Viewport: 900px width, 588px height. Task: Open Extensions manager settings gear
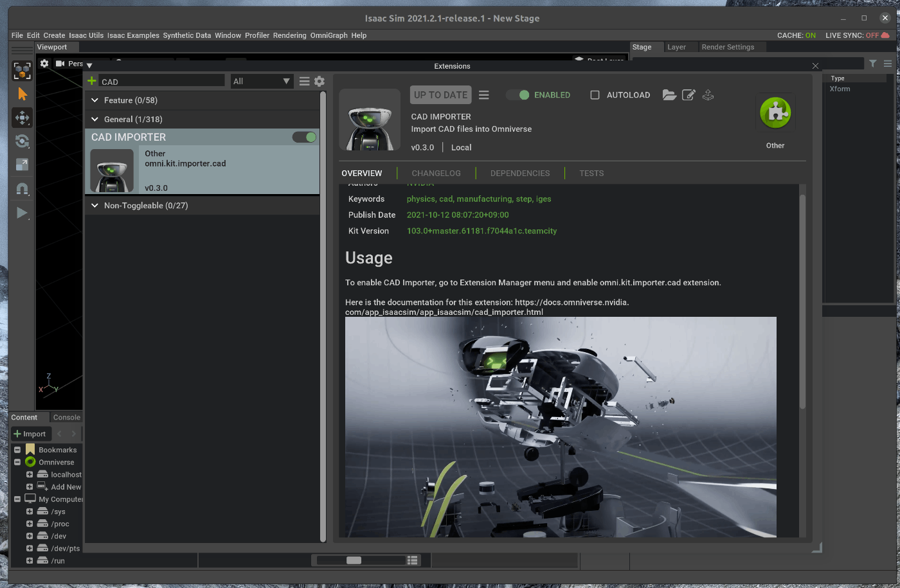319,81
